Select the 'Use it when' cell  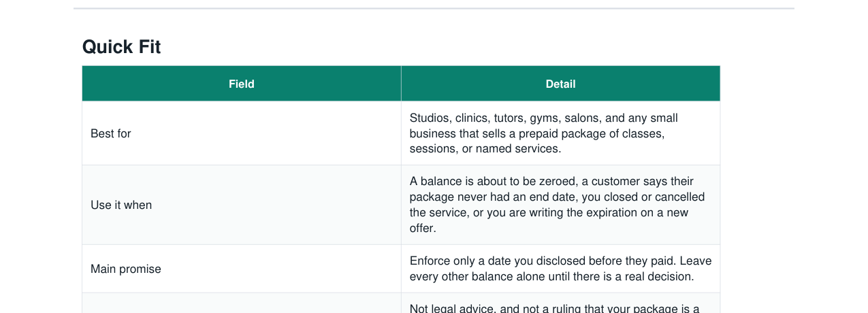tap(242, 205)
